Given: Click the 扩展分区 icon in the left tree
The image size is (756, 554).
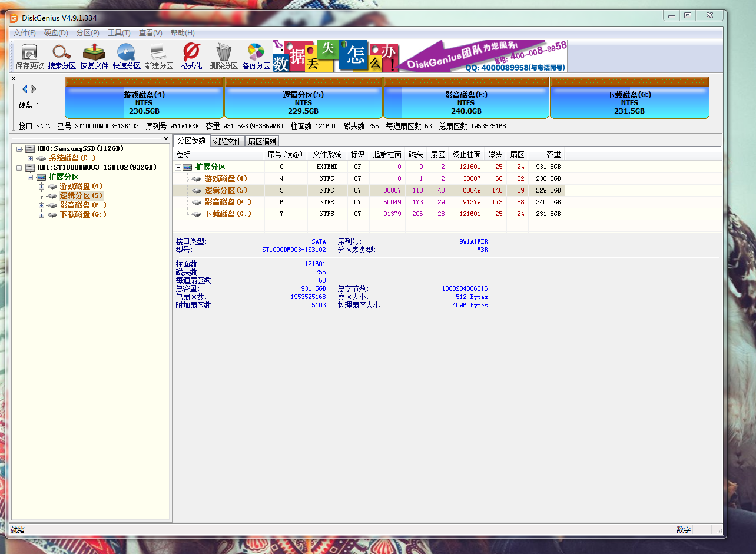Looking at the screenshot, I should coord(41,177).
